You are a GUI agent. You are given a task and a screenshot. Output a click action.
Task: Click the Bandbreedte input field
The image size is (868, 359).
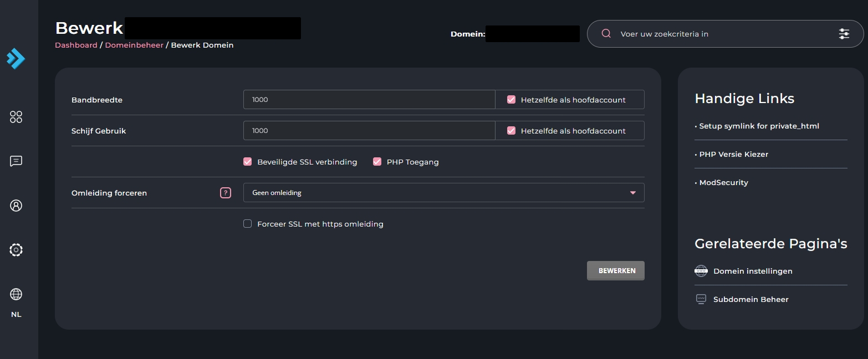click(369, 100)
